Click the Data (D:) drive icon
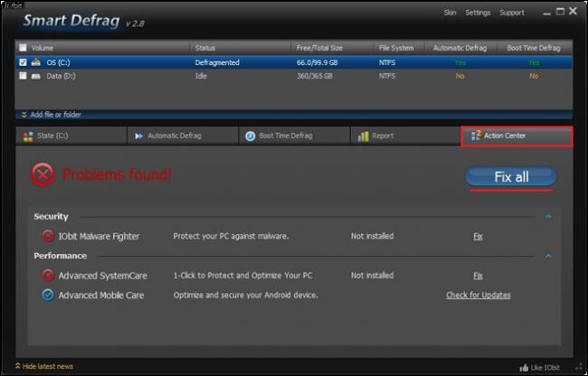588x376 pixels. tap(35, 76)
